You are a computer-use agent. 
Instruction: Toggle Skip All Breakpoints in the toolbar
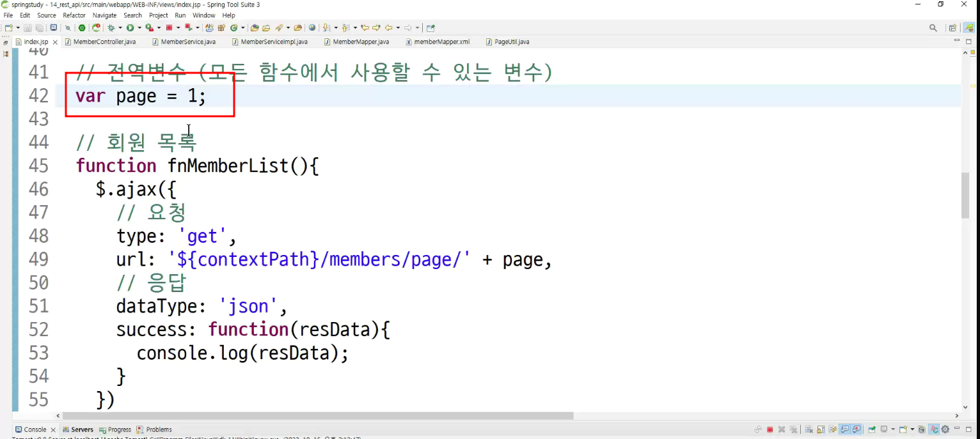[68, 28]
